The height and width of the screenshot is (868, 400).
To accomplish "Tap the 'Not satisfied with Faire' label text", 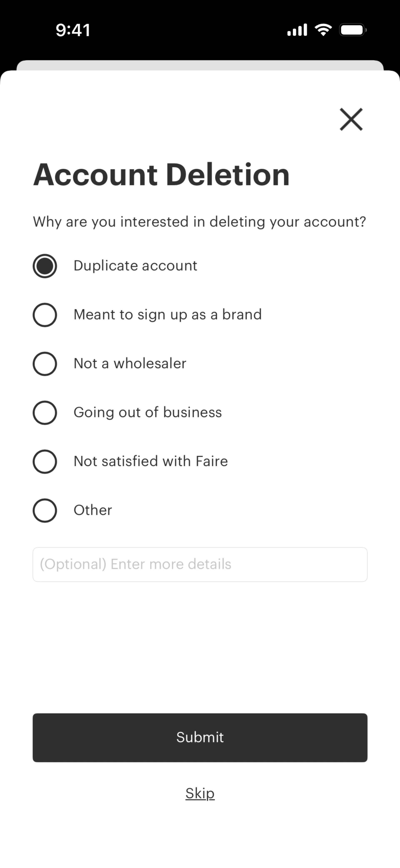I will [x=150, y=461].
